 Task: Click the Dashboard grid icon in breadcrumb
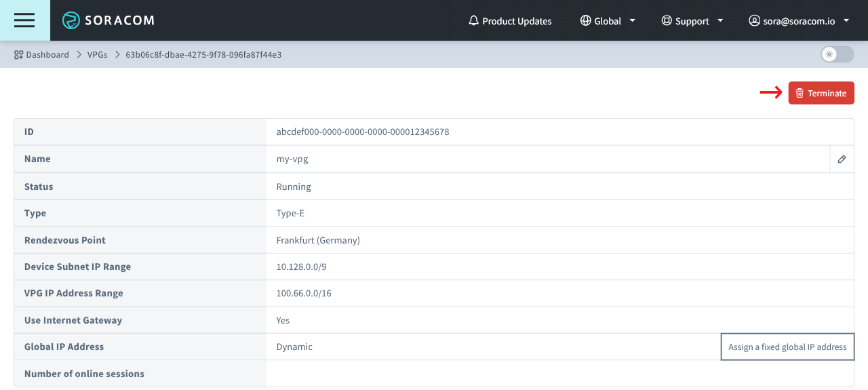(x=19, y=54)
